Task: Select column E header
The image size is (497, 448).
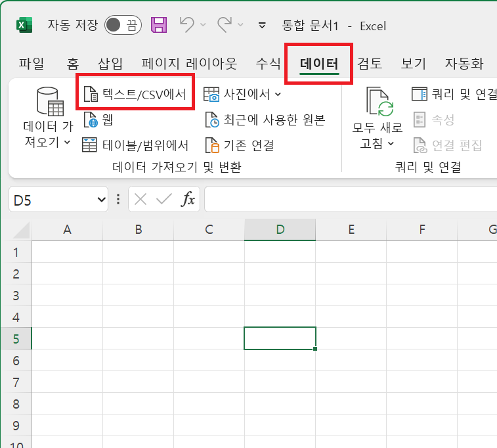Action: tap(351, 229)
